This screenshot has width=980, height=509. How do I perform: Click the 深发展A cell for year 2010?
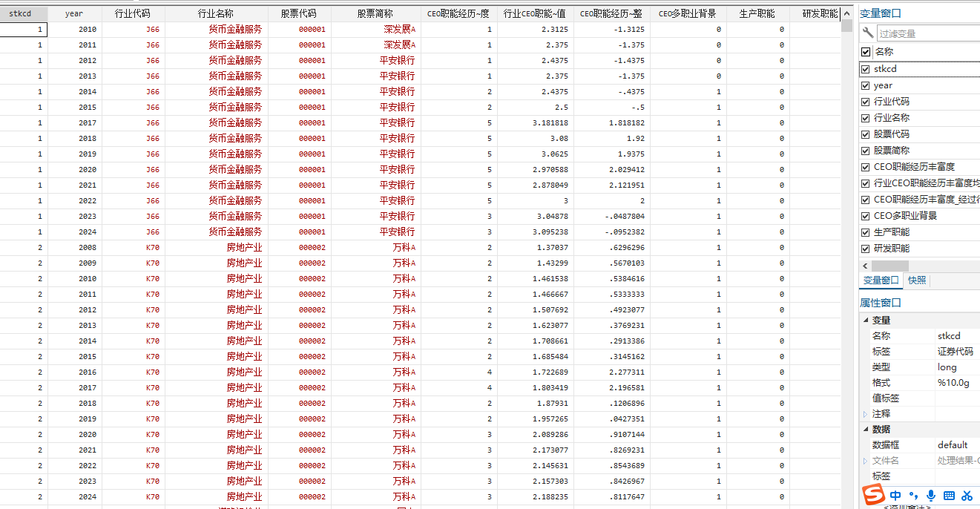(375, 30)
